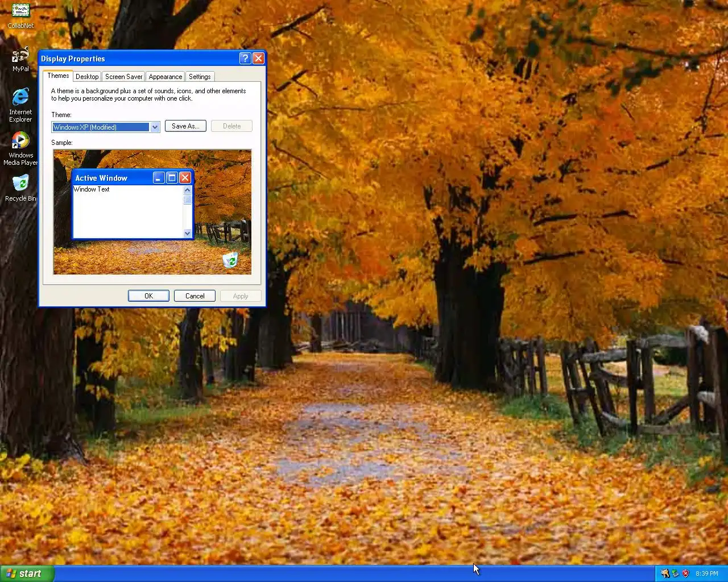Switch to the Settings tab
This screenshot has width=728, height=582.
point(200,77)
